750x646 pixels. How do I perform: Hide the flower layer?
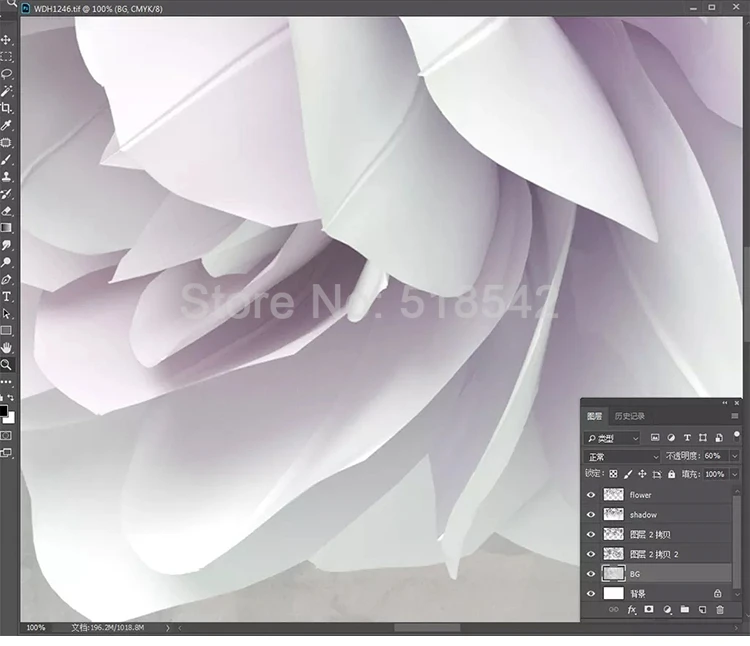[591, 495]
